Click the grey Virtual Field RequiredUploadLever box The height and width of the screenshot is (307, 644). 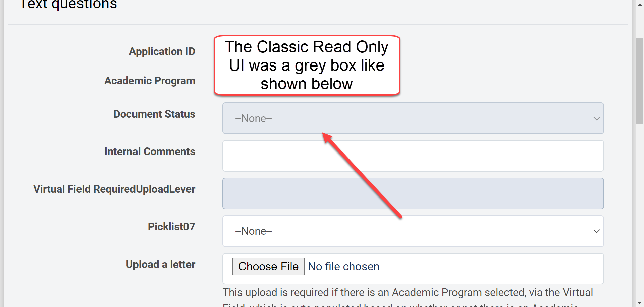413,193
